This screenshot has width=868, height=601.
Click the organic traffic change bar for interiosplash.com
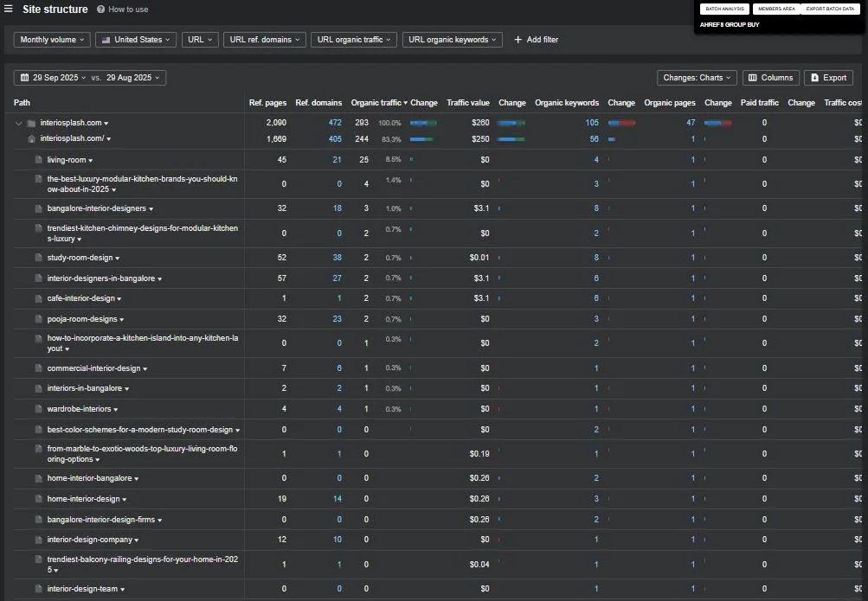[423, 123]
